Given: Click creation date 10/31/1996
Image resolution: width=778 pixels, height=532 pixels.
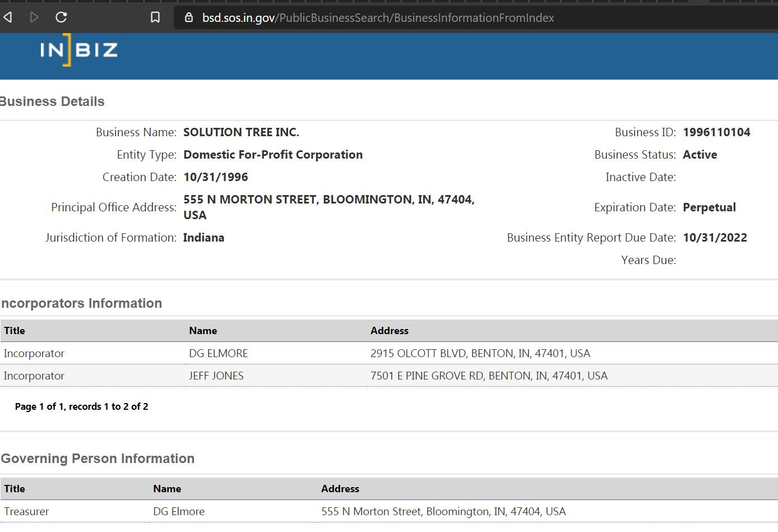Looking at the screenshot, I should tap(216, 177).
